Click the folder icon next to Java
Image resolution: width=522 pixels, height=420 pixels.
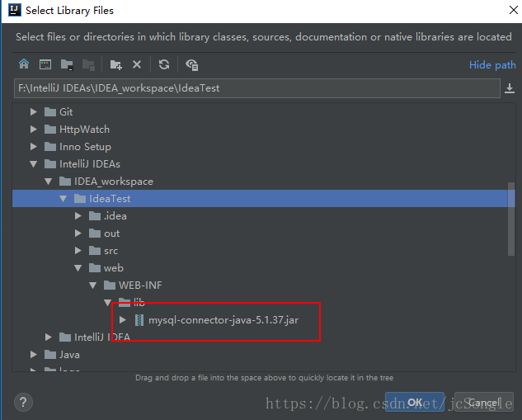point(50,355)
